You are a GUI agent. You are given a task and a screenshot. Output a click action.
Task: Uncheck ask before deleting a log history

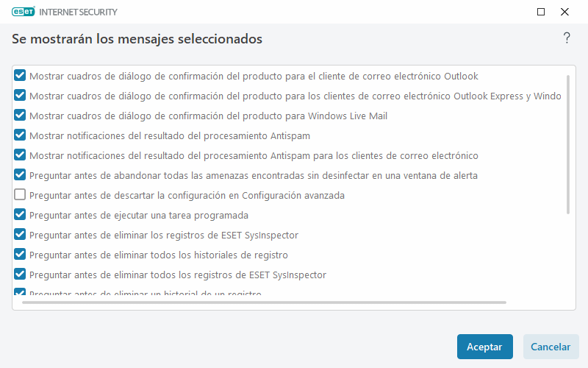pos(20,293)
